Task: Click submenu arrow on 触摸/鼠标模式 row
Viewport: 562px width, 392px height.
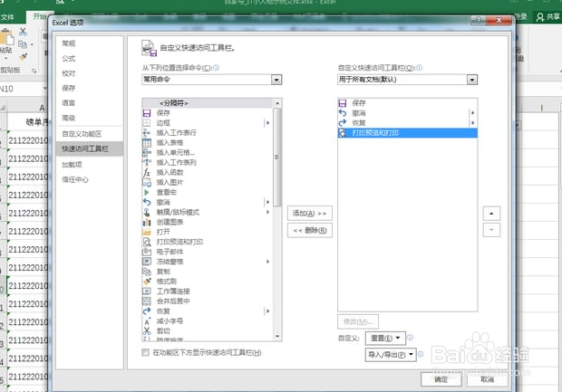Action: point(267,212)
